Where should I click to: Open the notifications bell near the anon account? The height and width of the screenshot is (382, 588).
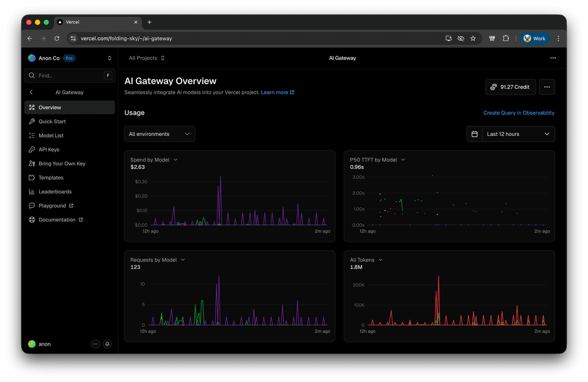(x=107, y=344)
